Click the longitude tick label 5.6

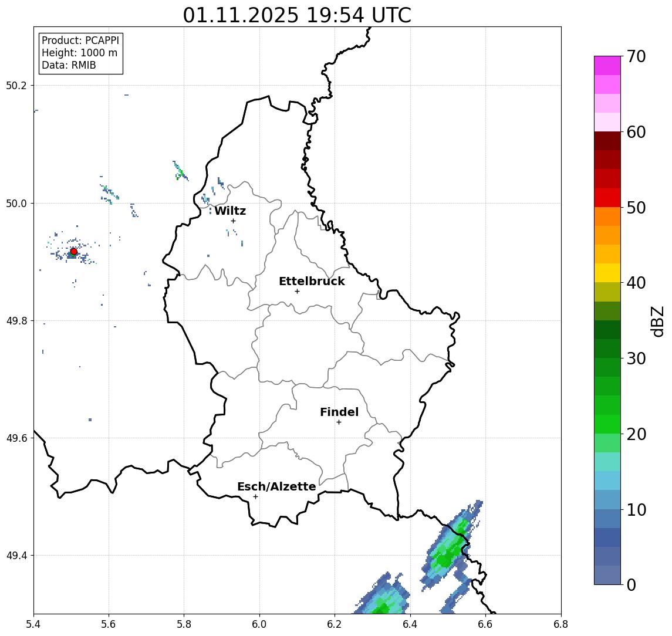pos(109,624)
